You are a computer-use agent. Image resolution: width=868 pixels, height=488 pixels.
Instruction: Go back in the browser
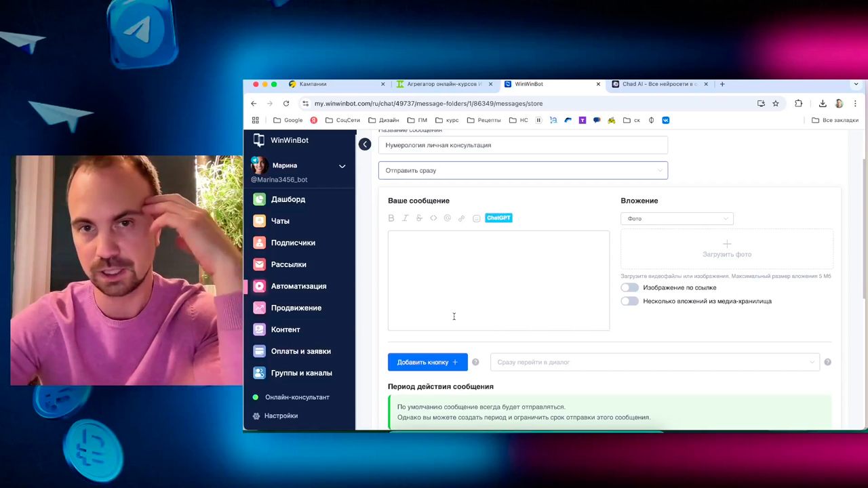click(254, 104)
